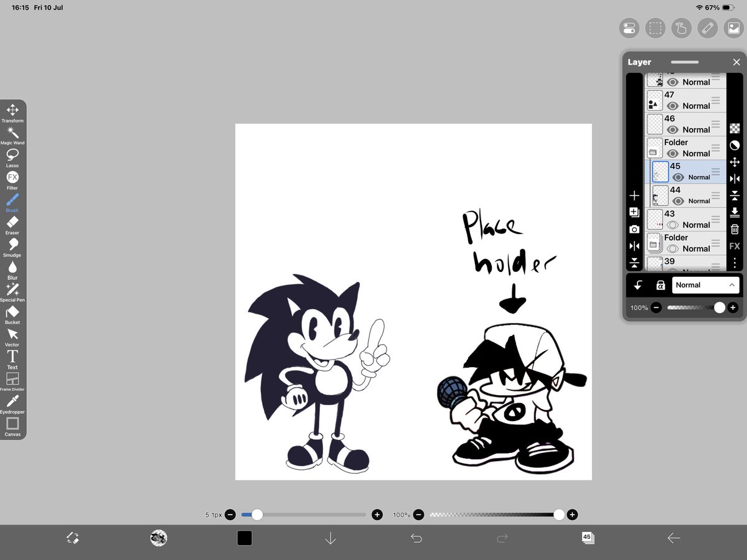Viewport: 747px width, 560px height.
Task: Select the Smudge tool
Action: click(x=12, y=248)
